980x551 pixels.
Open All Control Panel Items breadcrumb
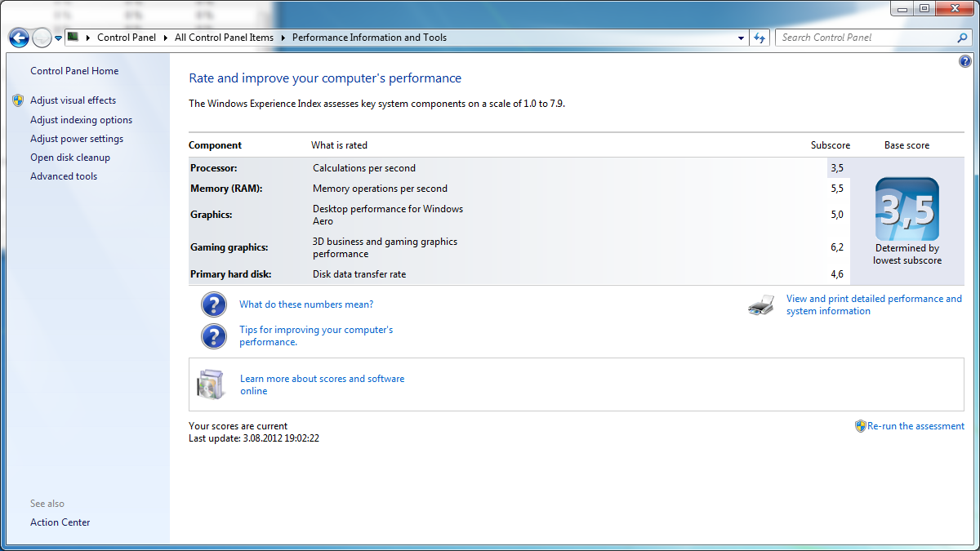(224, 38)
